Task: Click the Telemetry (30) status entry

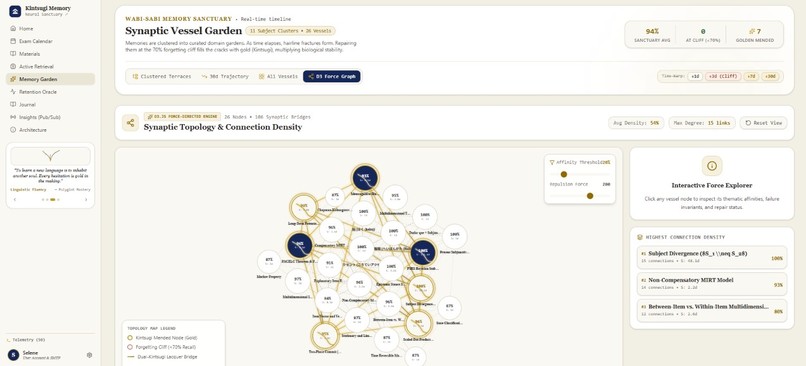Action: pyautogui.click(x=26, y=340)
